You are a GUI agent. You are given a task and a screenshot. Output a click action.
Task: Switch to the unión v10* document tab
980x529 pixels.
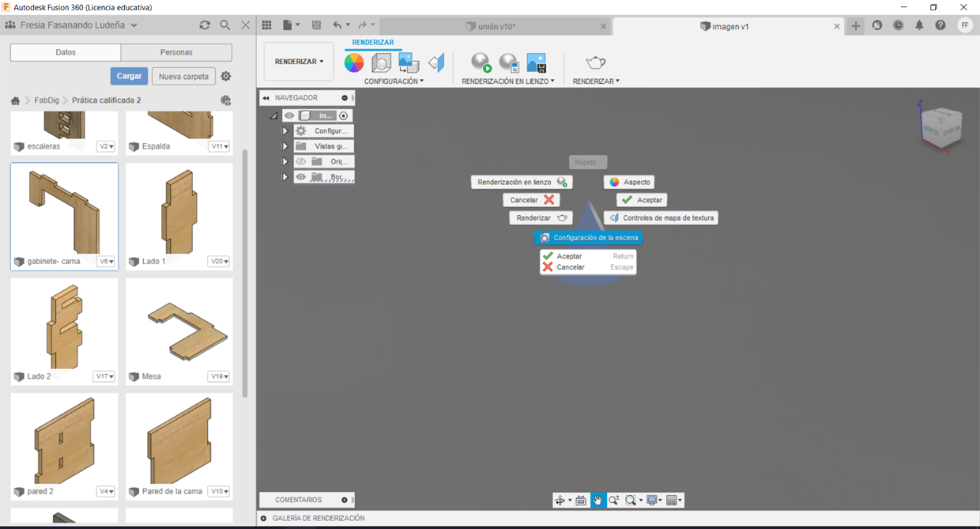point(496,26)
